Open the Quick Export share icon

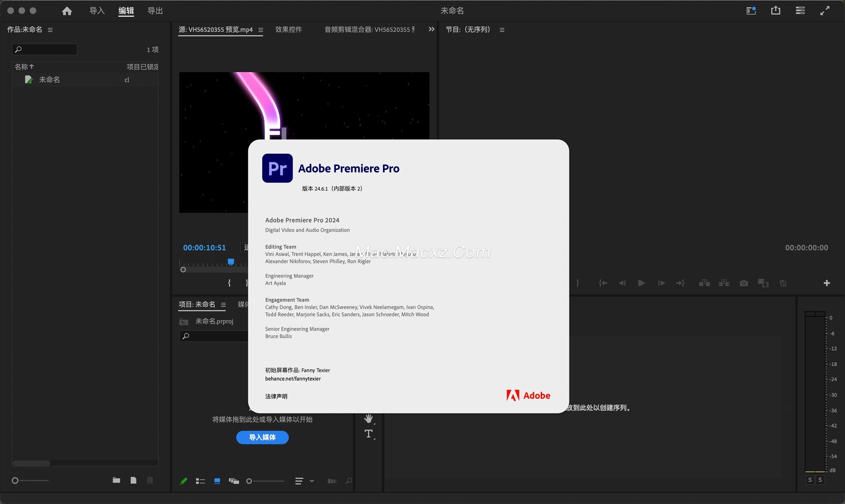(x=775, y=11)
